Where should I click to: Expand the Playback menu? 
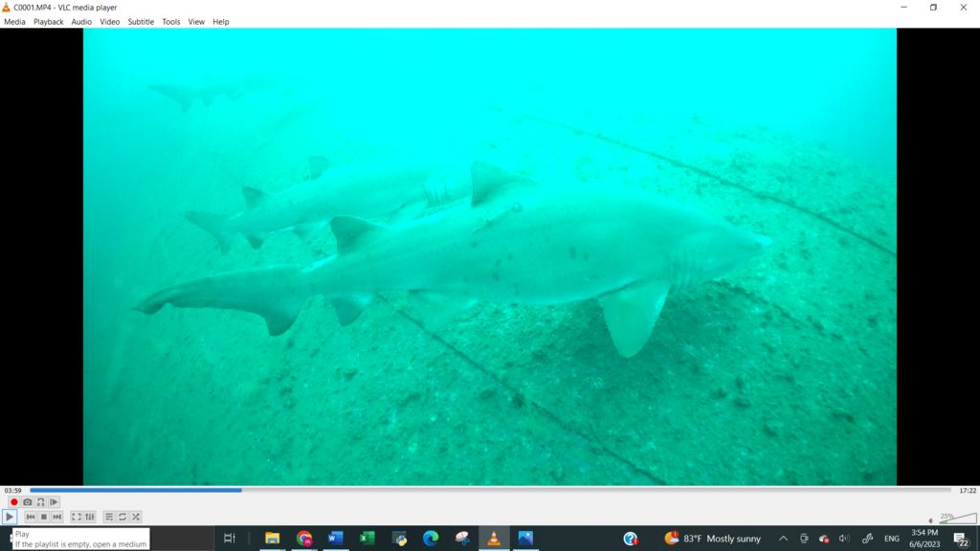(48, 22)
